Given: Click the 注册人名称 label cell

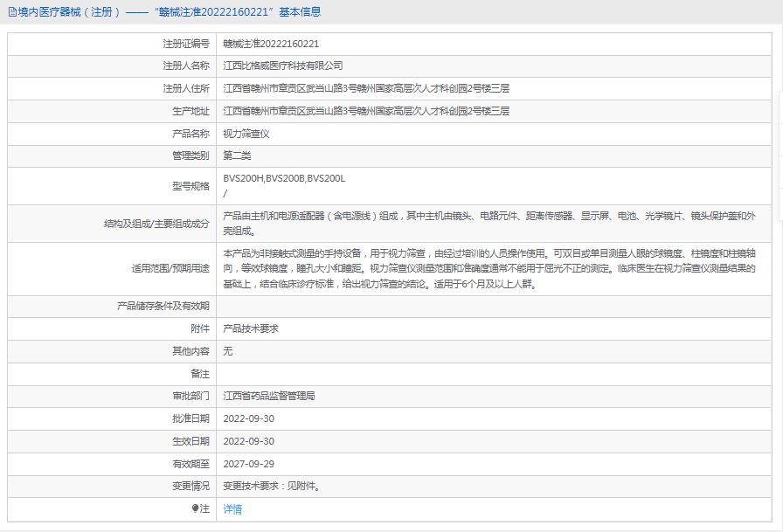Looking at the screenshot, I should 112,66.
